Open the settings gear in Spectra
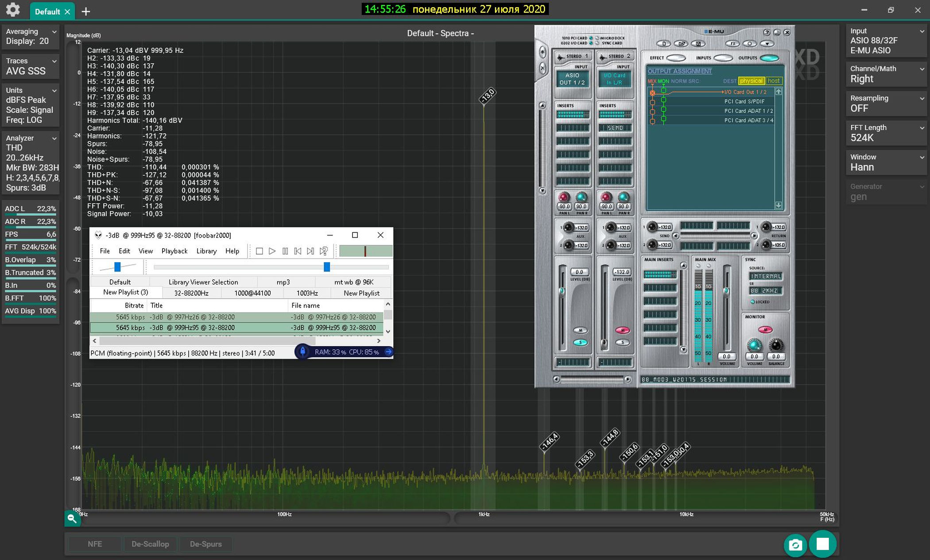The image size is (930, 560). [x=12, y=10]
